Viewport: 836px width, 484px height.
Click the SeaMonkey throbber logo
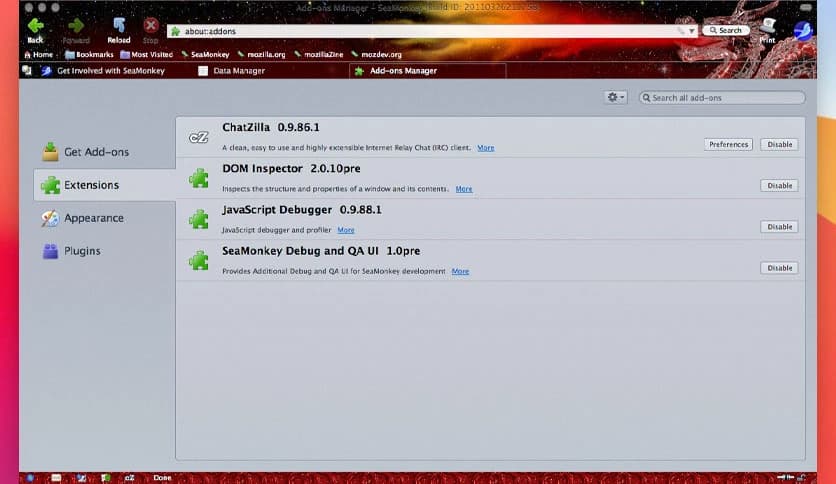tap(802, 30)
